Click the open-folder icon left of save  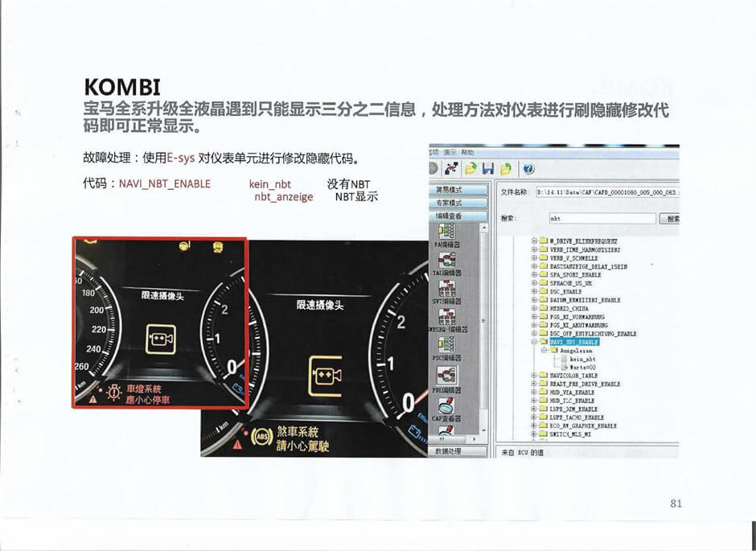[471, 168]
